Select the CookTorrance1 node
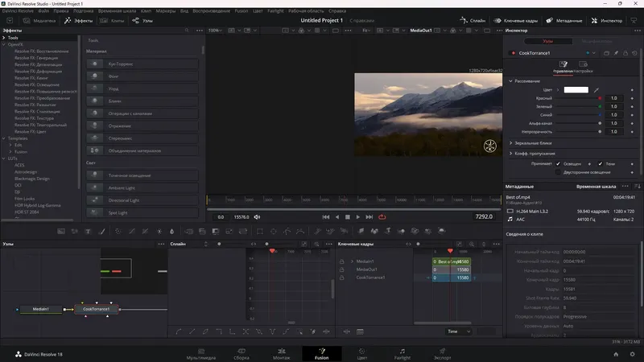This screenshot has width=644, height=362. pos(97,309)
